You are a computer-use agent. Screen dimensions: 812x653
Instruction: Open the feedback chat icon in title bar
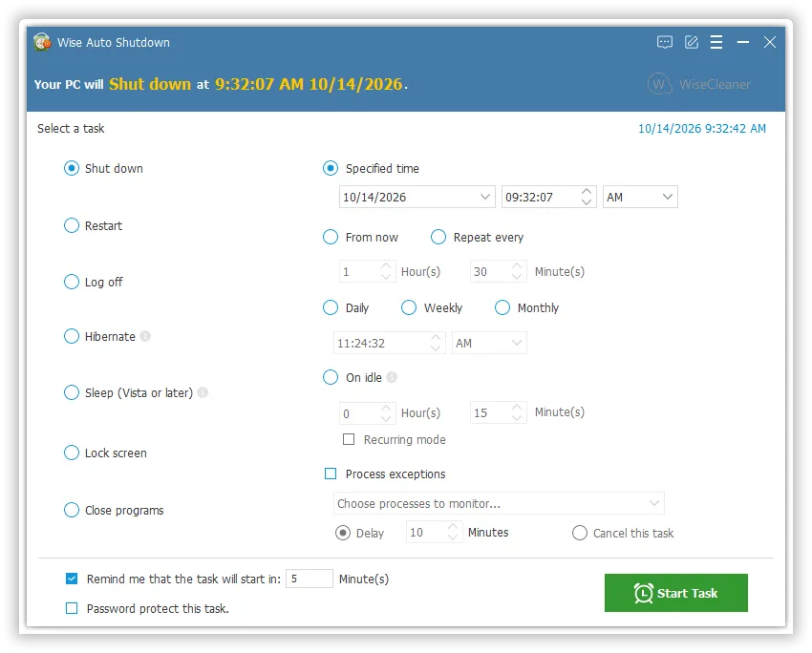click(x=665, y=42)
